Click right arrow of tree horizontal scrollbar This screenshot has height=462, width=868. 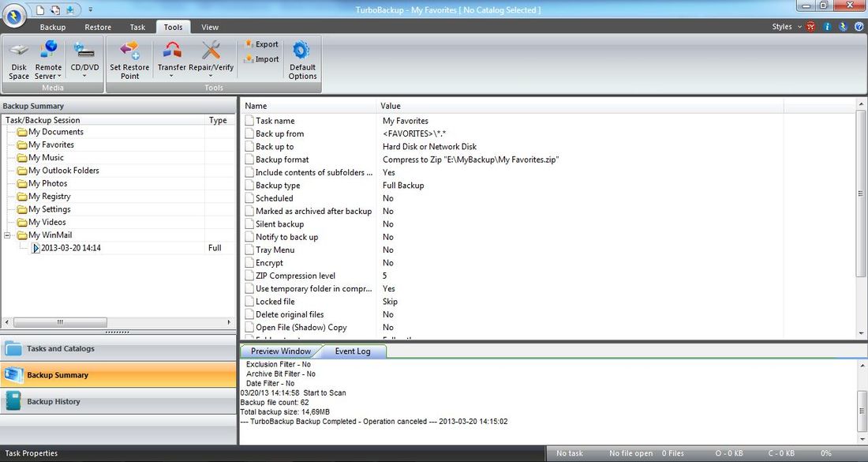(x=229, y=322)
